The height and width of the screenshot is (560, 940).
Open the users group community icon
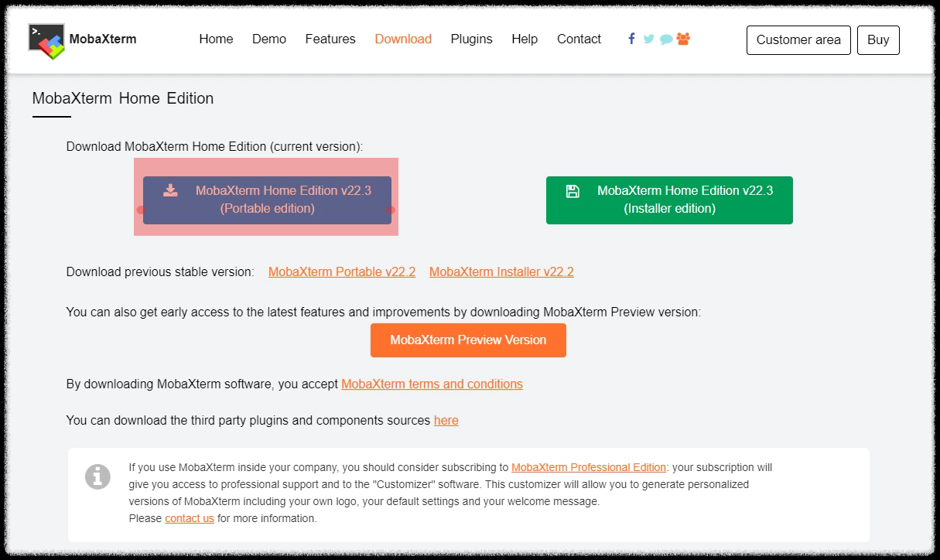point(683,39)
